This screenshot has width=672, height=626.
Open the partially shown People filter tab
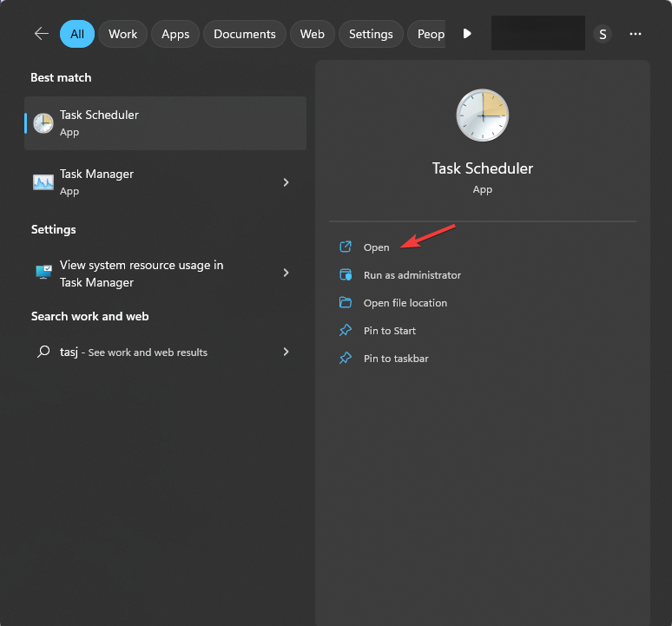(x=427, y=34)
